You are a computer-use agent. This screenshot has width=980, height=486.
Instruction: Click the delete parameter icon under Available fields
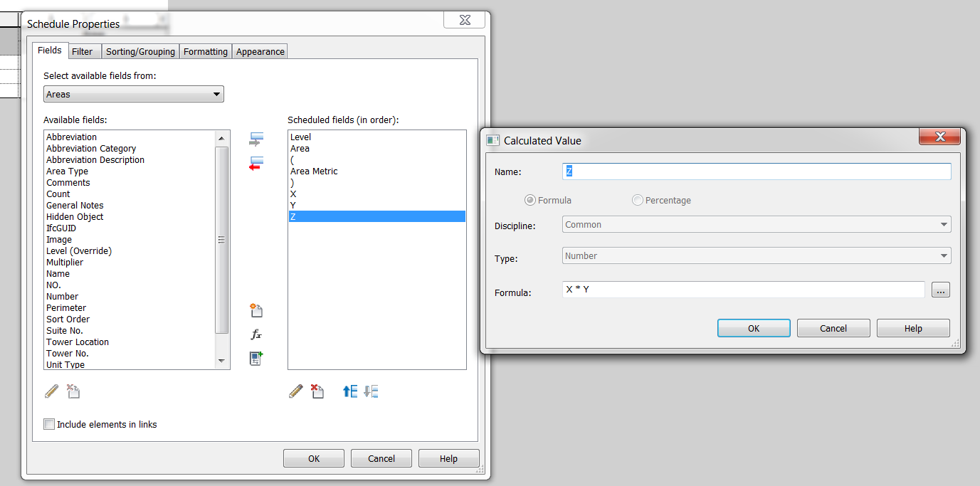point(73,391)
